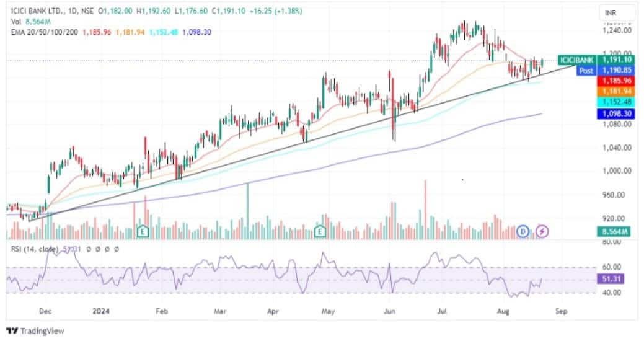Click the purple lightning event marker

tap(542, 231)
